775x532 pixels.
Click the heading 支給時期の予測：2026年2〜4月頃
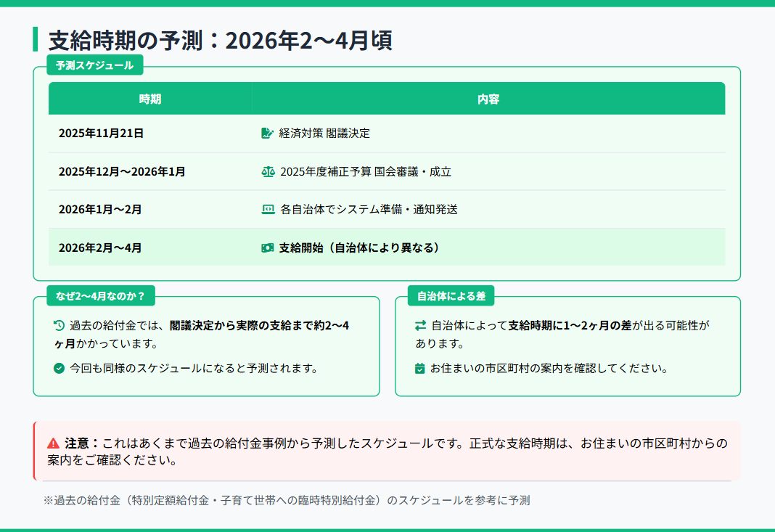pyautogui.click(x=220, y=40)
